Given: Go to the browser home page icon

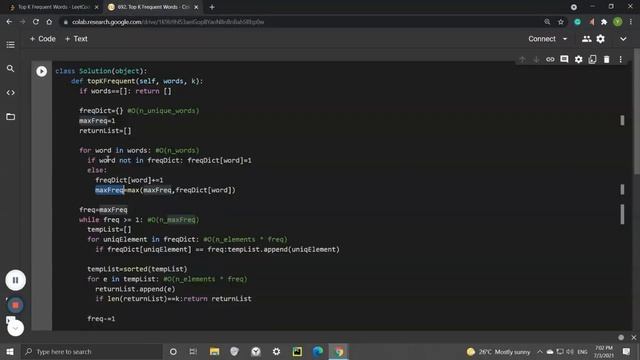Looking at the screenshot, I should pyautogui.click(x=49, y=22).
